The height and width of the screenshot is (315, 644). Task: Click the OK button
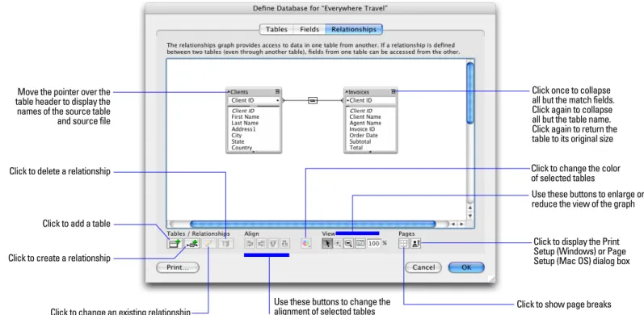coord(466,267)
